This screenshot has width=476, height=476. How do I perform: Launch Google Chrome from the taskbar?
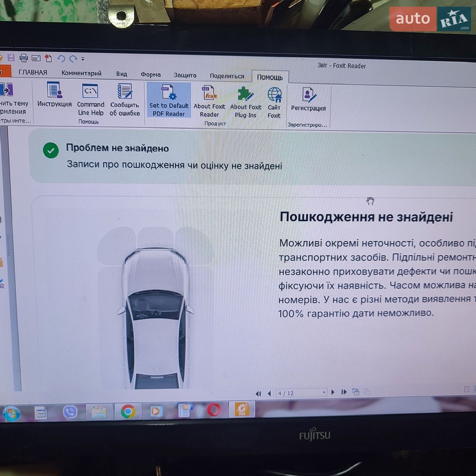pos(128,412)
